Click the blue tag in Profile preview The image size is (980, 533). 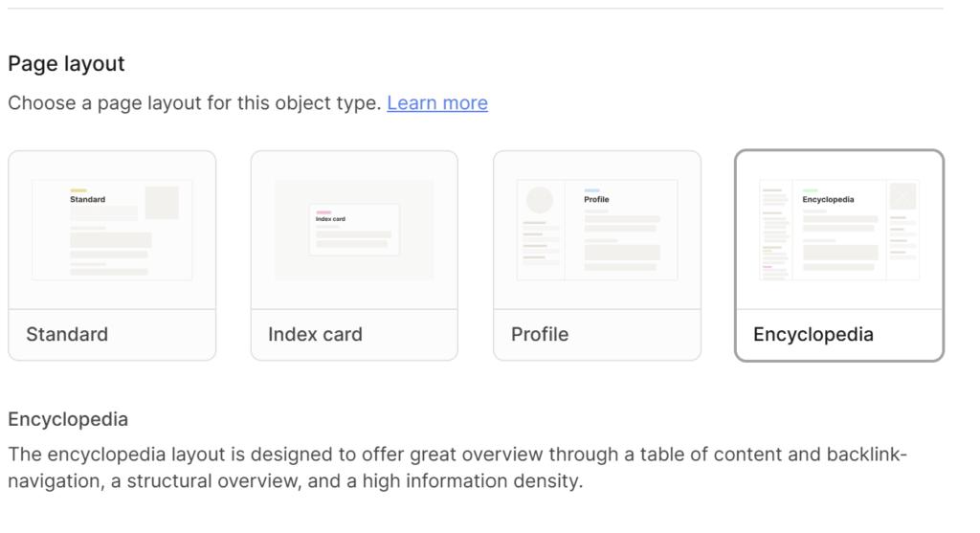(x=592, y=191)
